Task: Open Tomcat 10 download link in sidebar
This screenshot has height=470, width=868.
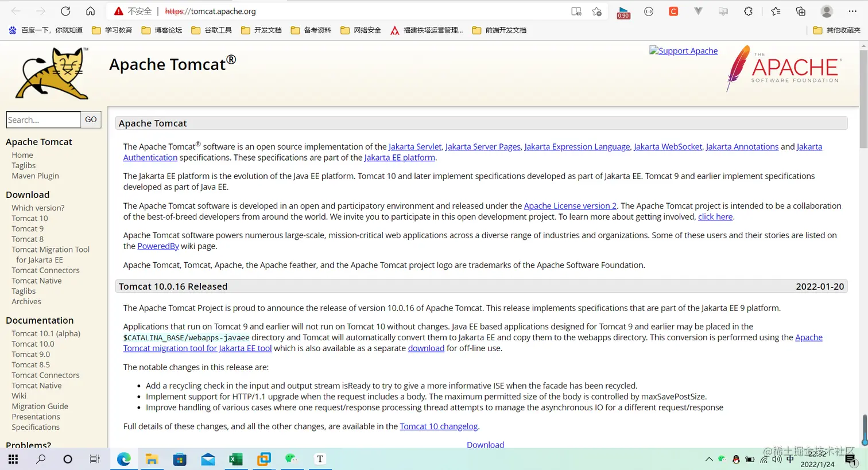Action: 30,218
